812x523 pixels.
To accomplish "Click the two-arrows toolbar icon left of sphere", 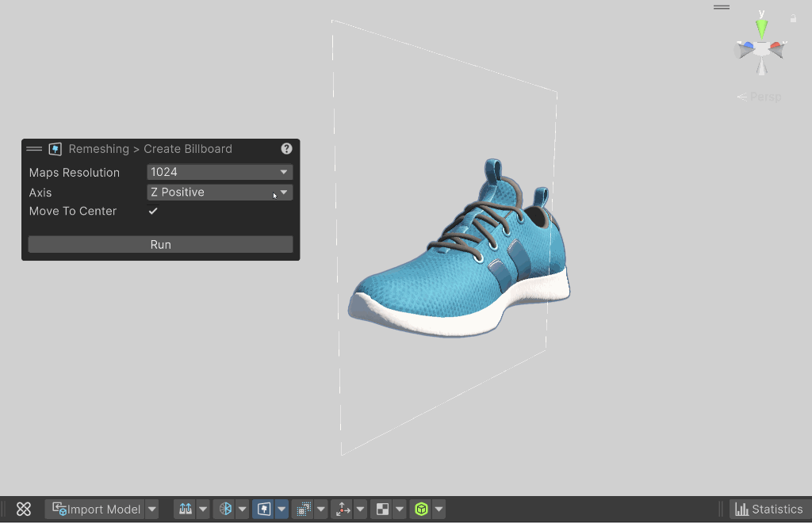I will coord(186,509).
